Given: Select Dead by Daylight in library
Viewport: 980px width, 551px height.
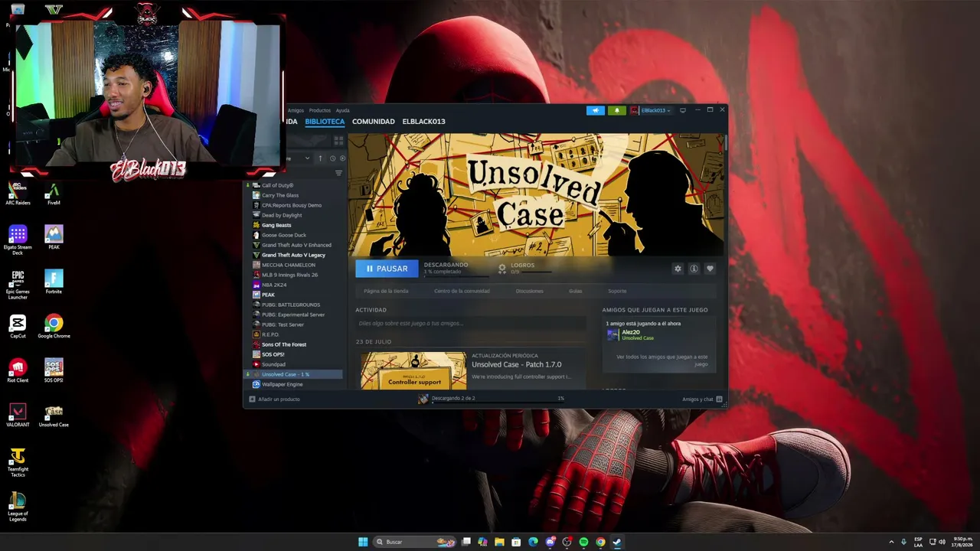Looking at the screenshot, I should point(282,215).
